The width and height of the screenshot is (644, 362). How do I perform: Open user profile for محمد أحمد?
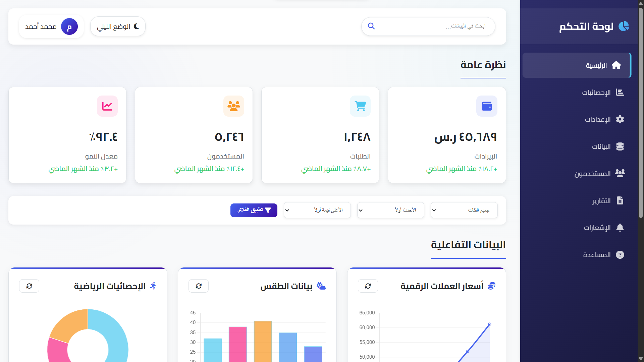pos(51,26)
